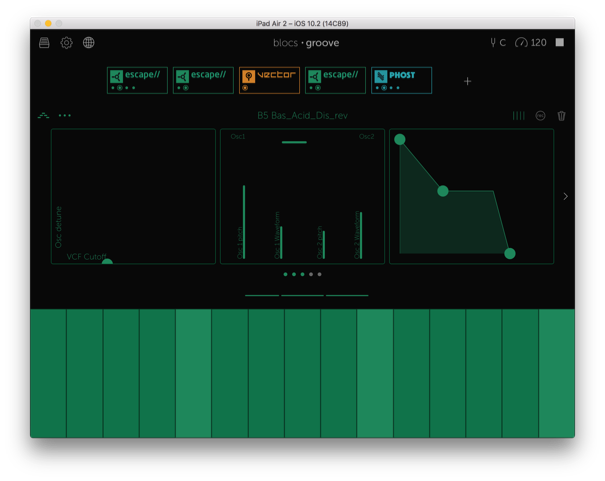This screenshot has height=481, width=605.
Task: Open the sound library drawer icon
Action: pos(44,43)
